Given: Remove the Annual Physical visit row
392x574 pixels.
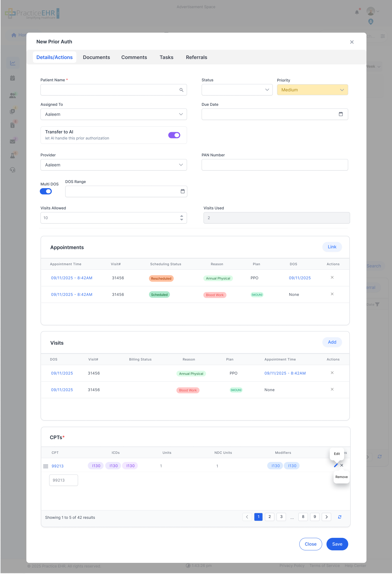Looking at the screenshot, I should [332, 373].
